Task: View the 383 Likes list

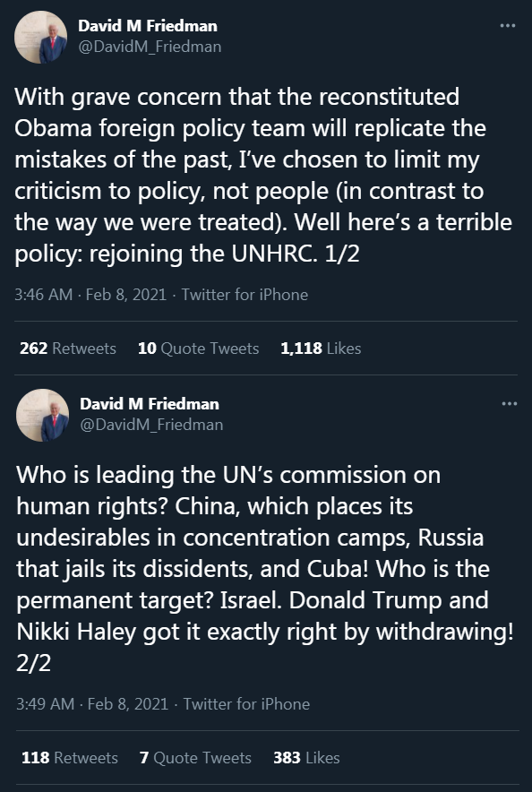Action: click(x=306, y=758)
